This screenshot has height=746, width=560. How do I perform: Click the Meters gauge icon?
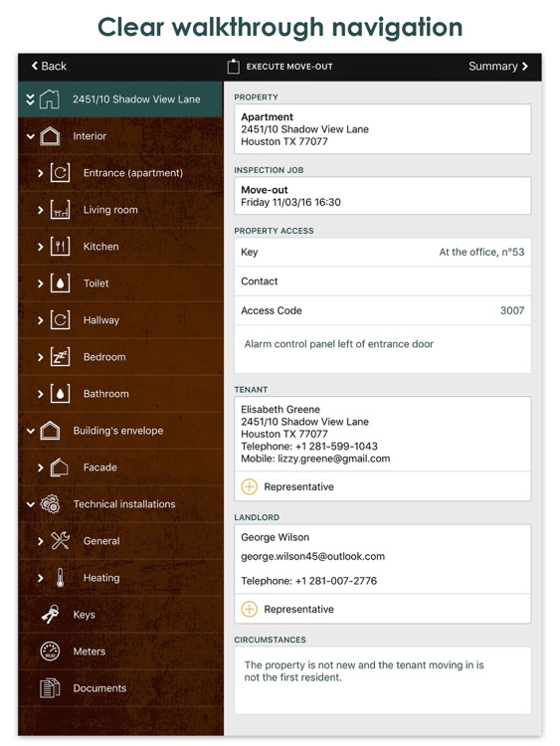click(50, 652)
